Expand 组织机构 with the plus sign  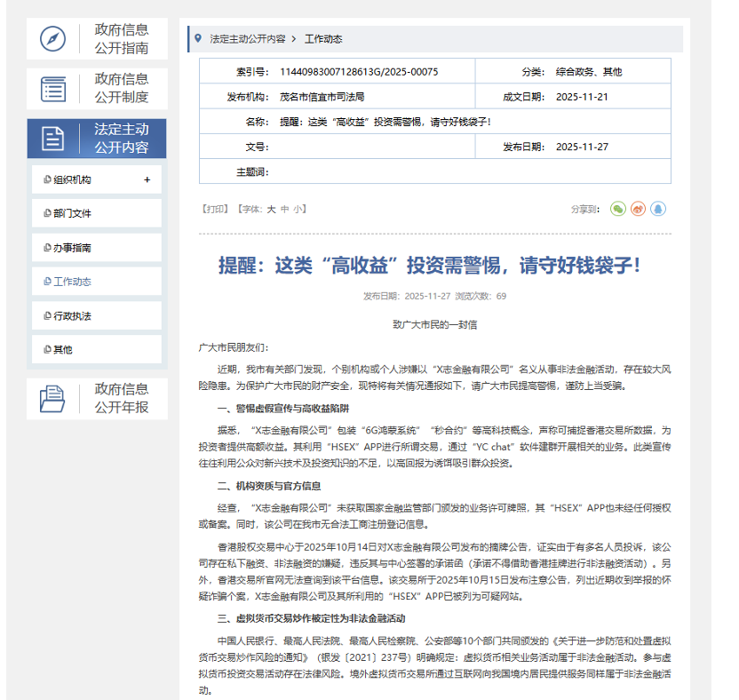tap(147, 179)
